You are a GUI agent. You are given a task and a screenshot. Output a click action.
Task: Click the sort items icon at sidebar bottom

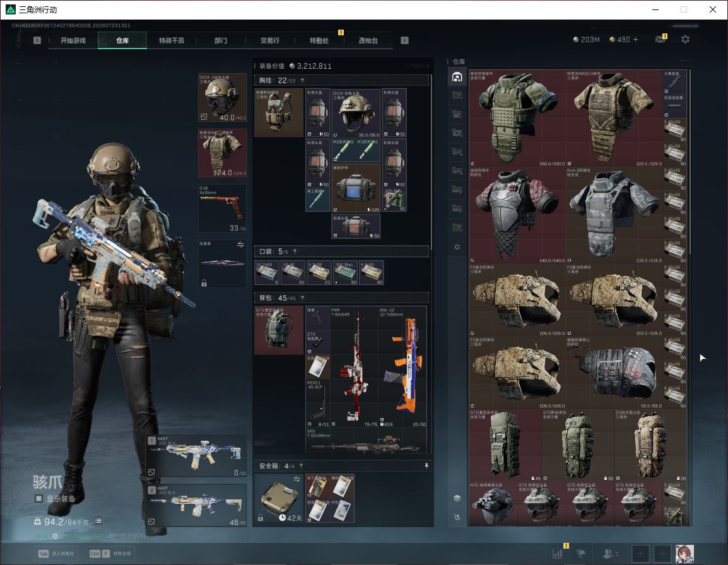coord(457,516)
